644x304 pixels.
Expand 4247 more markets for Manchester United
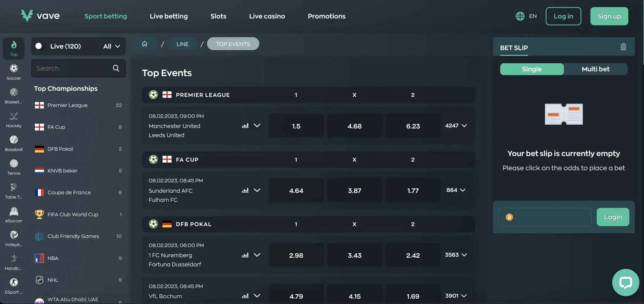[x=456, y=126]
